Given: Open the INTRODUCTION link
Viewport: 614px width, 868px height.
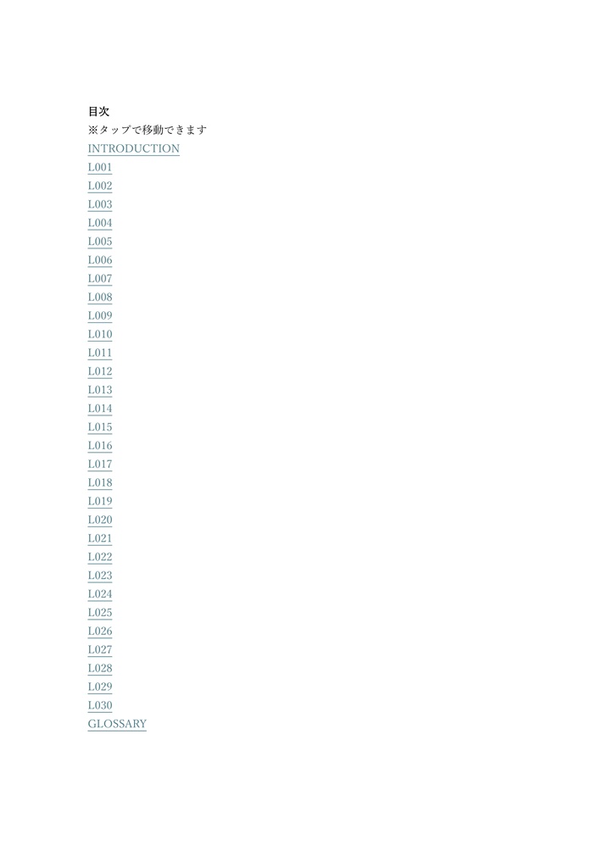Looking at the screenshot, I should click(133, 148).
